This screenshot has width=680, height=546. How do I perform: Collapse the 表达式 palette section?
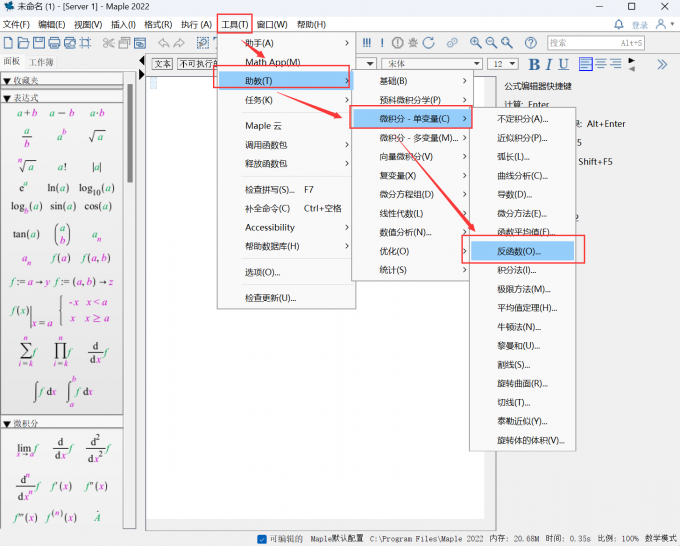[x=8, y=98]
